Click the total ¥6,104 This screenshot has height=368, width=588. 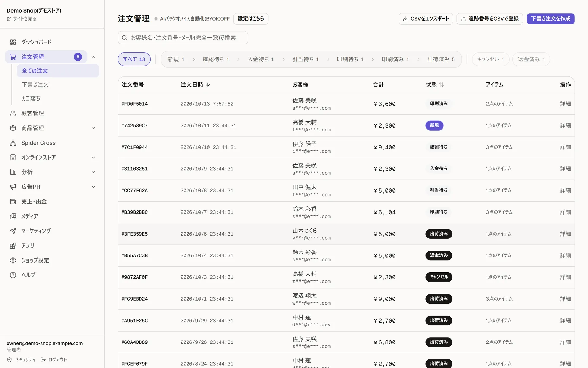(384, 212)
